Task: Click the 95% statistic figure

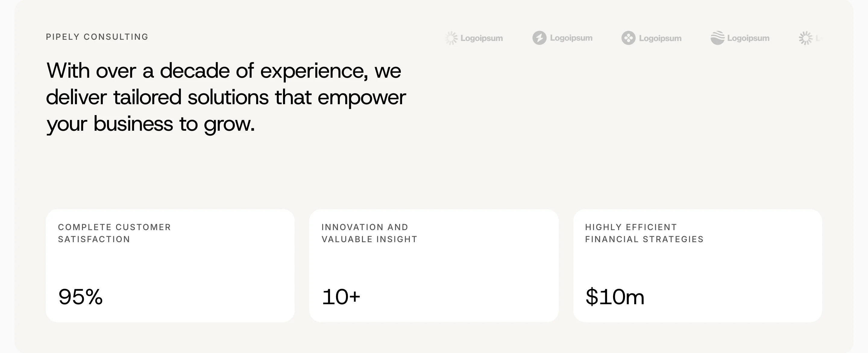Action: pyautogui.click(x=80, y=297)
